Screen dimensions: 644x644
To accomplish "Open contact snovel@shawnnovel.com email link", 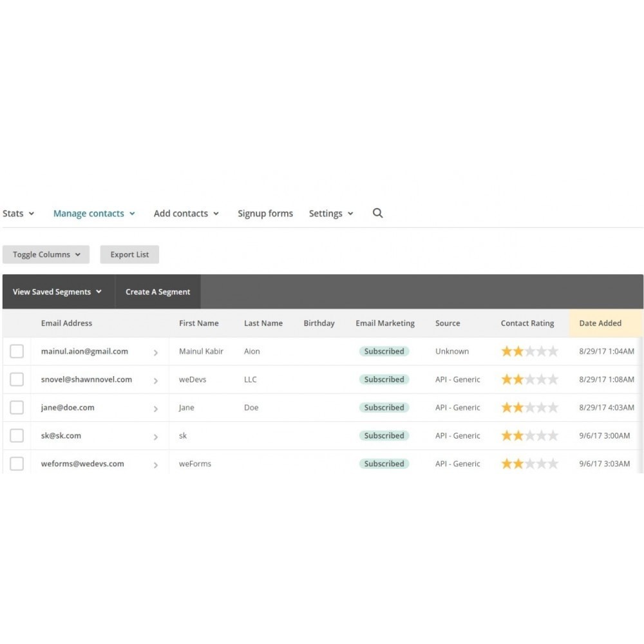I will coord(87,379).
